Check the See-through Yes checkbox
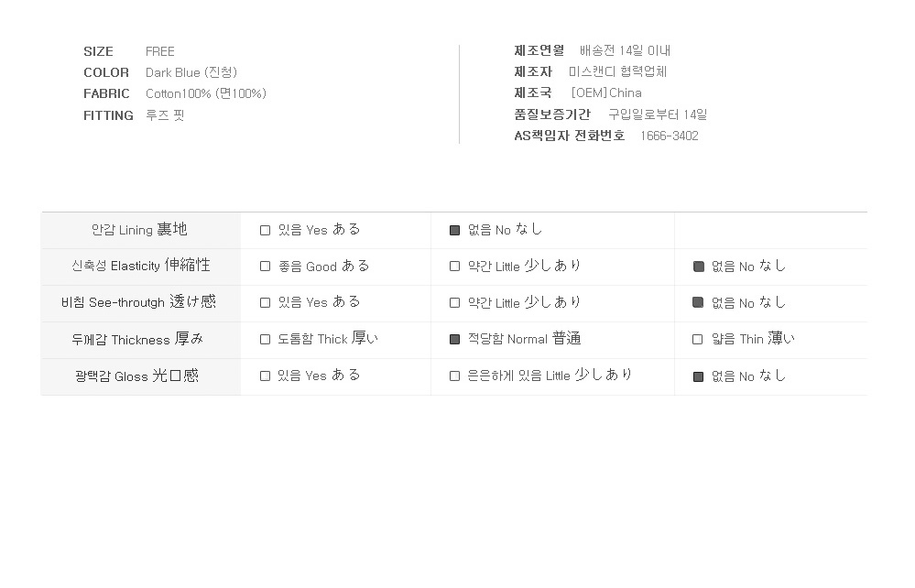Viewport: 915px width, 588px height. tap(265, 303)
